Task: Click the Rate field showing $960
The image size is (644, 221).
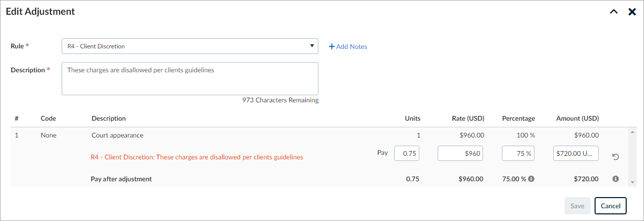Action: pyautogui.click(x=460, y=153)
